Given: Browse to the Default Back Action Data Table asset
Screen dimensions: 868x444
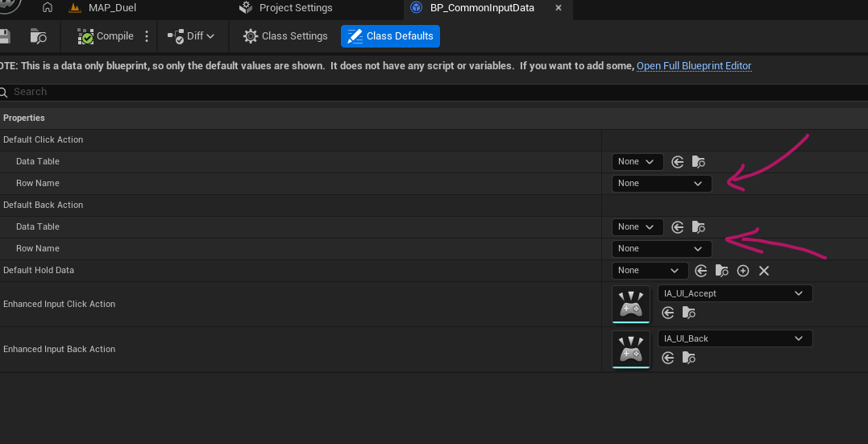Looking at the screenshot, I should coord(699,227).
